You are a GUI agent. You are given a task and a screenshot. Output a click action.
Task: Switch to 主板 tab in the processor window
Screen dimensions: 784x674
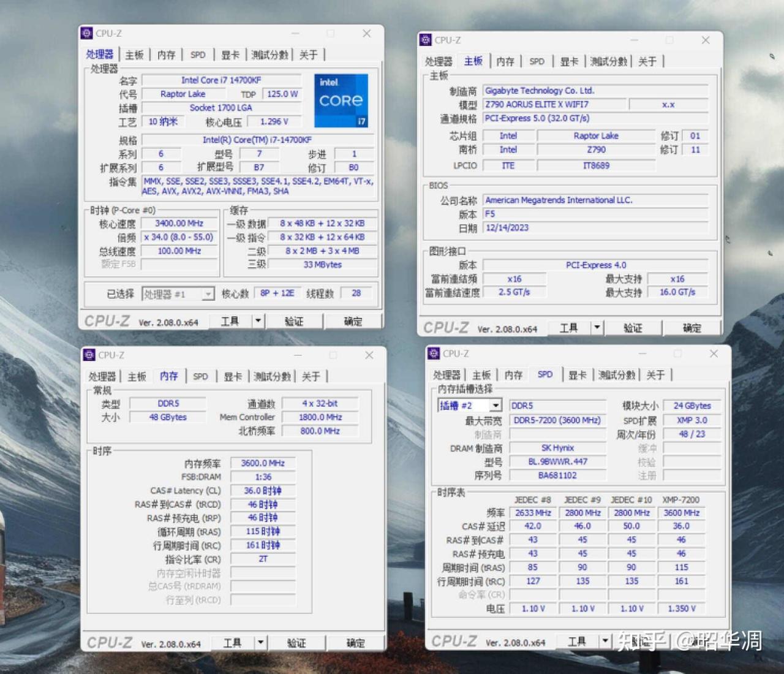click(x=134, y=55)
